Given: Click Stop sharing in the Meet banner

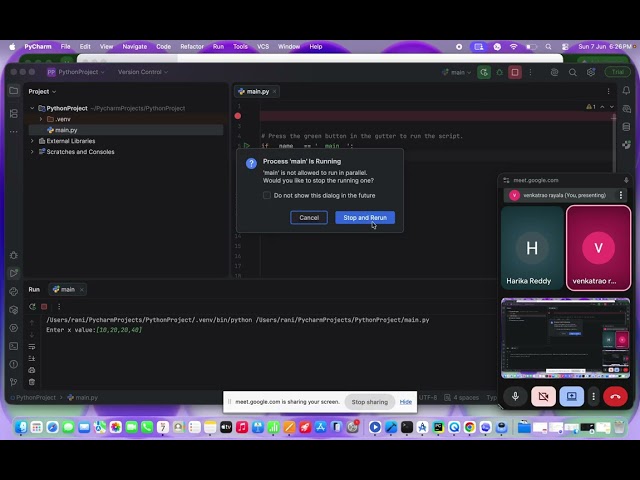Looking at the screenshot, I should coord(369,402).
